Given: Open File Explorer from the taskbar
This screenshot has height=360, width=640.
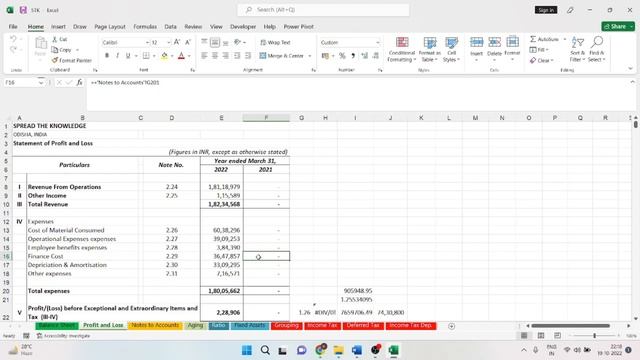Looking at the screenshot, I should 338,350.
